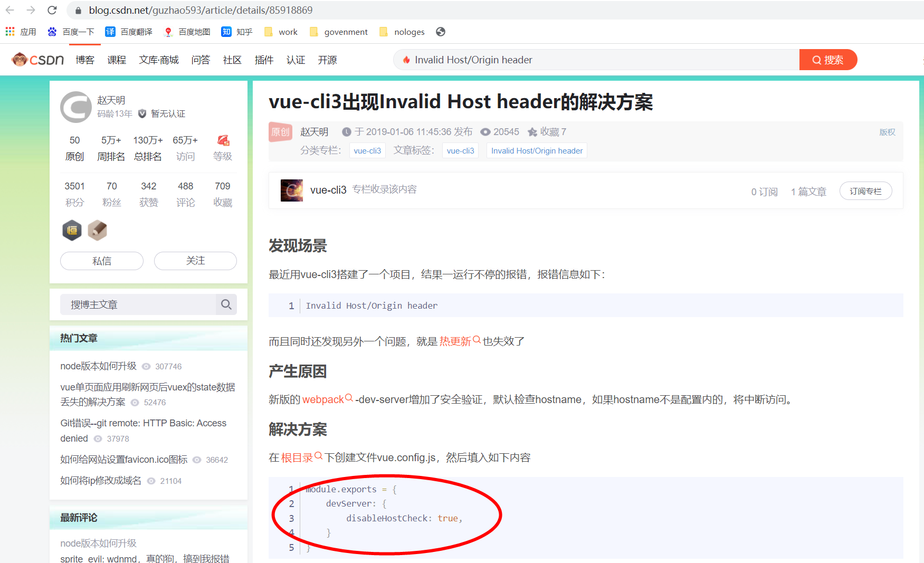The image size is (924, 563).
Task: Open the 知乎 bookmark
Action: (237, 32)
